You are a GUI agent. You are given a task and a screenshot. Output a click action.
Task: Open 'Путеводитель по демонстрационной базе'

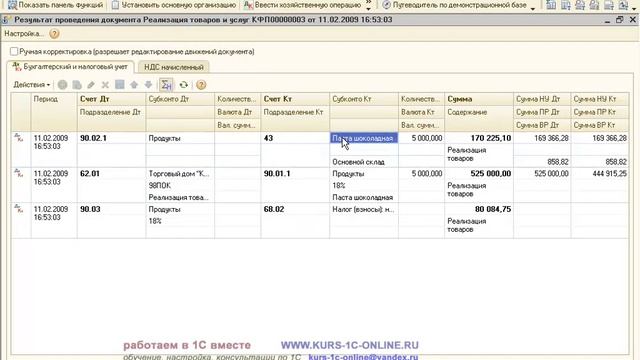(454, 5)
